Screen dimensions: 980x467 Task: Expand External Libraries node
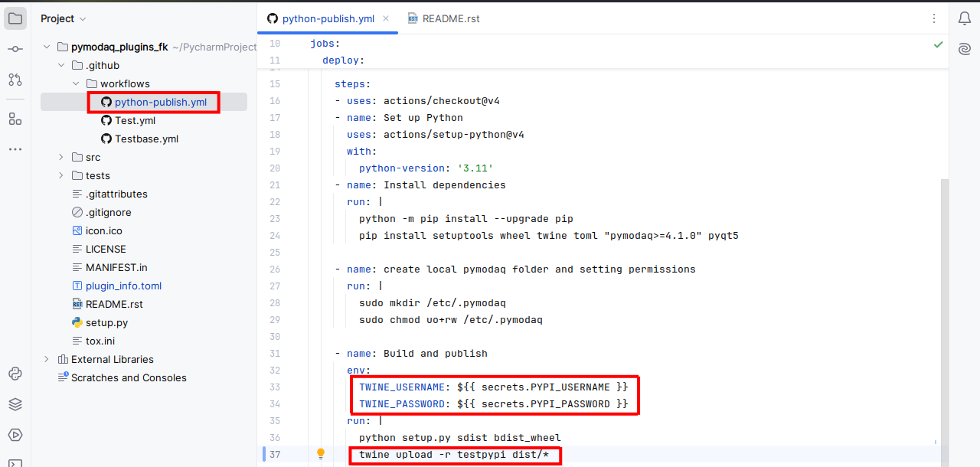[x=47, y=359]
